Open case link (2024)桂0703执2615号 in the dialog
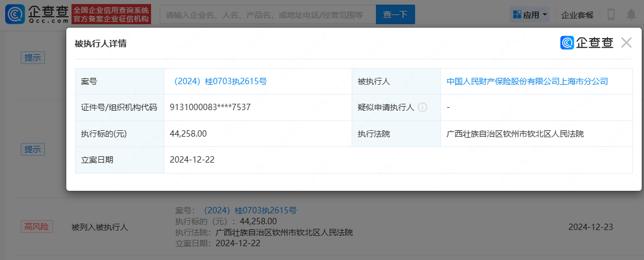This screenshot has width=644, height=260. point(219,81)
